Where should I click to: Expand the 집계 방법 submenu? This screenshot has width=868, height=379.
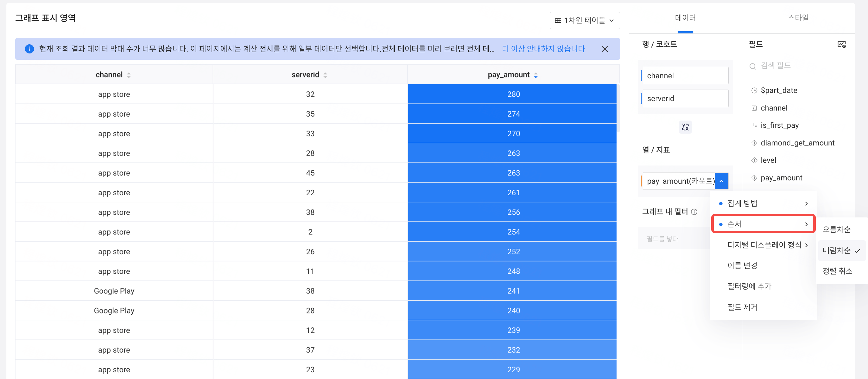coord(763,203)
